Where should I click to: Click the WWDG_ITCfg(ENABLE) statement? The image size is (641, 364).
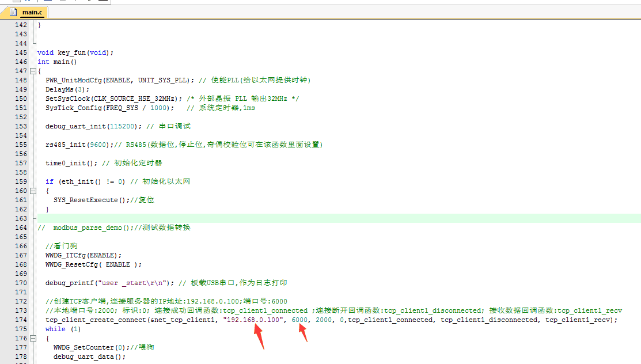click(x=84, y=255)
